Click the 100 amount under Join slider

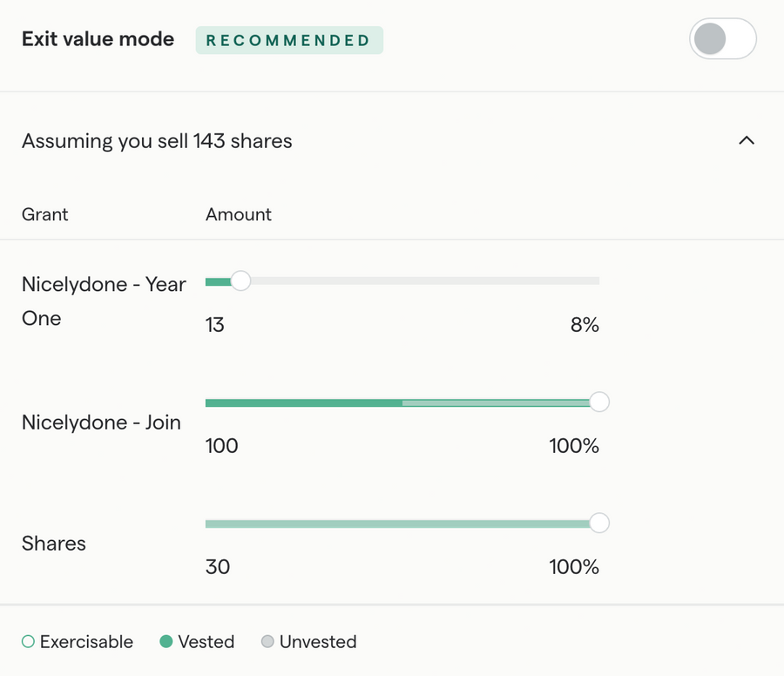[x=221, y=446]
